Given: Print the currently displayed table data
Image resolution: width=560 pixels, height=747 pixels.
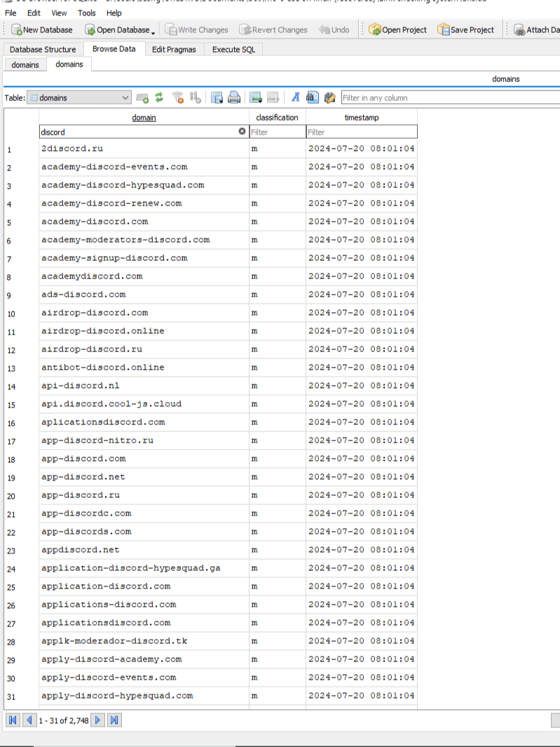Looking at the screenshot, I should 234,98.
